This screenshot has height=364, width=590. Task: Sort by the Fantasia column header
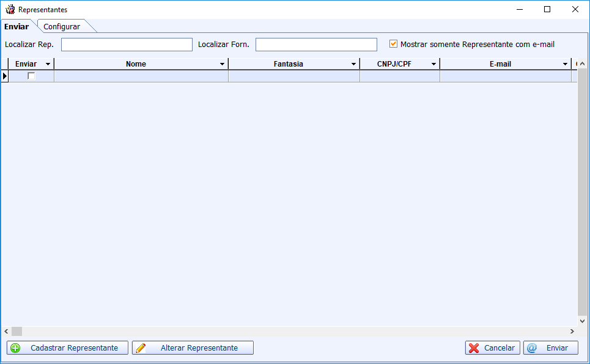pyautogui.click(x=288, y=64)
